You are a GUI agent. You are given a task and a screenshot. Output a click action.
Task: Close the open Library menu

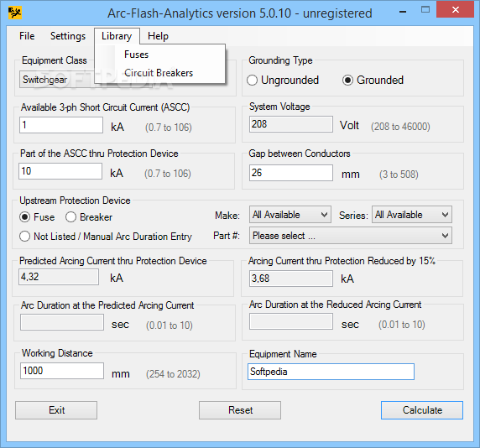point(117,36)
